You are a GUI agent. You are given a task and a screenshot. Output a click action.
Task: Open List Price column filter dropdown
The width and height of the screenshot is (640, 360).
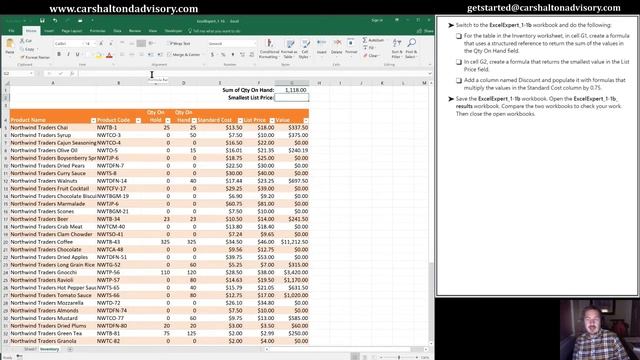(272, 120)
